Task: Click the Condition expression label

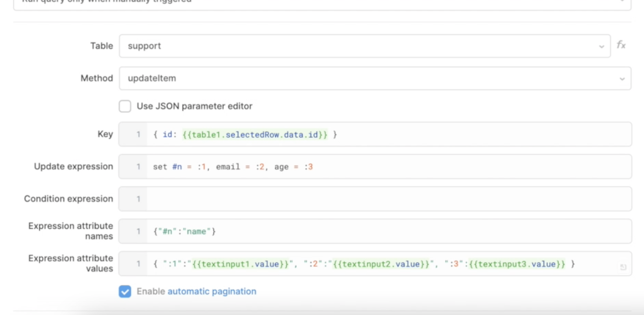Action: (x=69, y=199)
